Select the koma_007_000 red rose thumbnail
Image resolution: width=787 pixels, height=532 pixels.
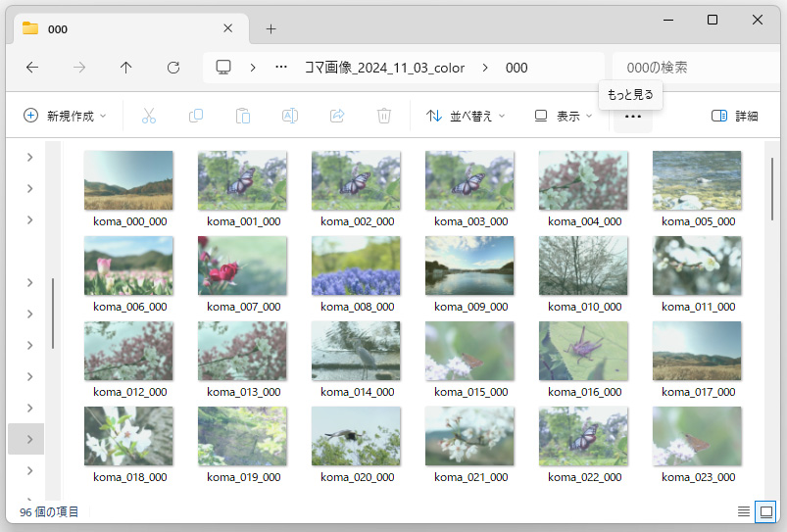pyautogui.click(x=242, y=266)
